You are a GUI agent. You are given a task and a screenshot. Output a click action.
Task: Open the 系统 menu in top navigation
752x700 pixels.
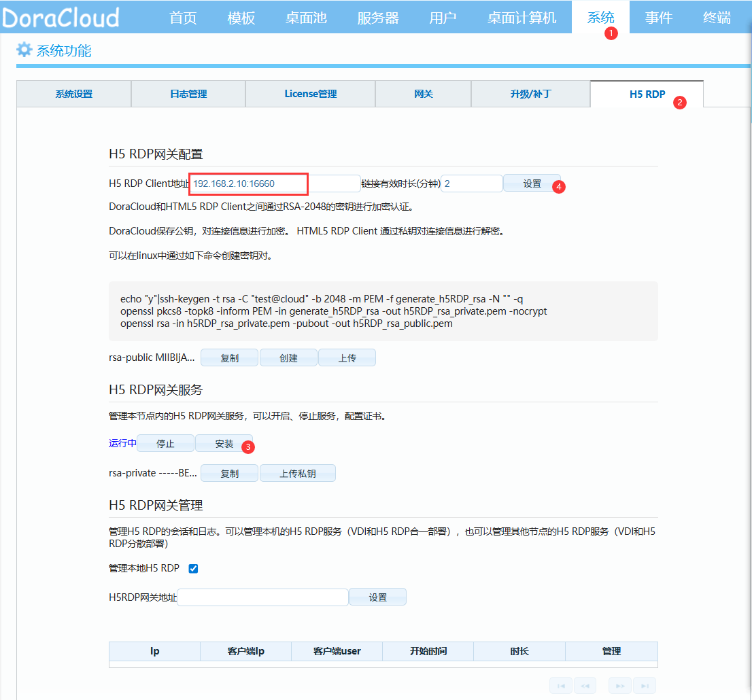pyautogui.click(x=600, y=17)
